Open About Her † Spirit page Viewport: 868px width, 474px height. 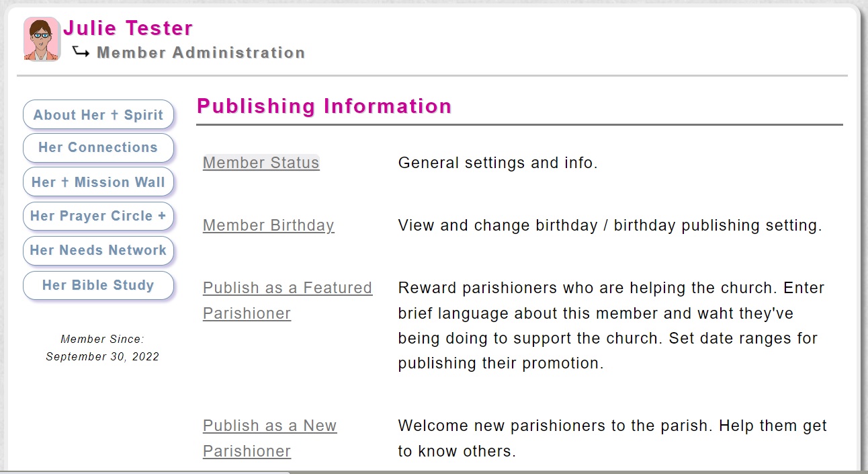[x=98, y=115]
